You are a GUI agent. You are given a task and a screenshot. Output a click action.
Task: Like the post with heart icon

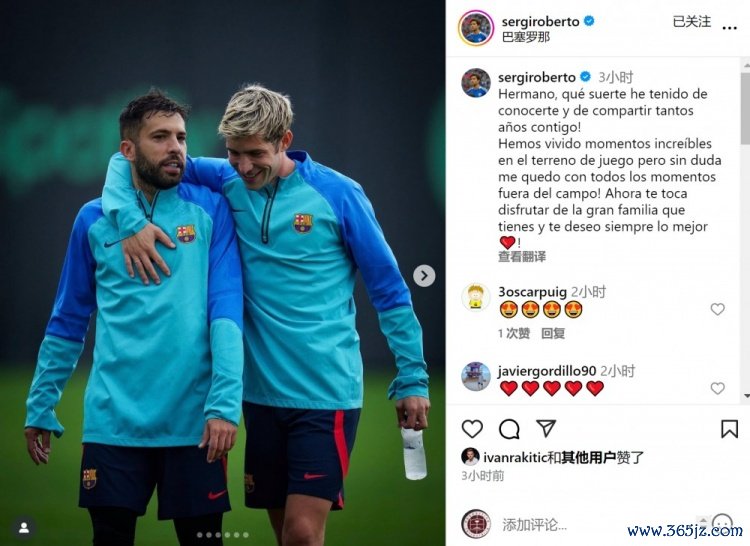pyautogui.click(x=472, y=429)
